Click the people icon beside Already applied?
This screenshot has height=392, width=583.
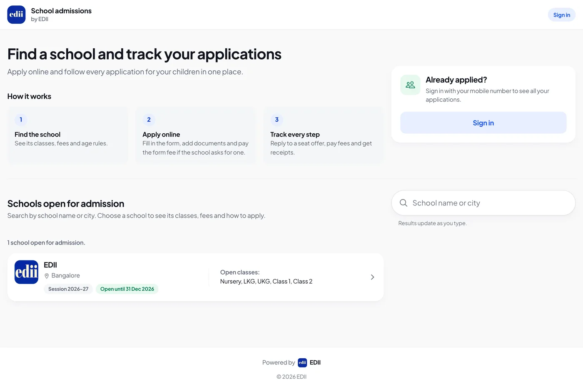click(410, 85)
